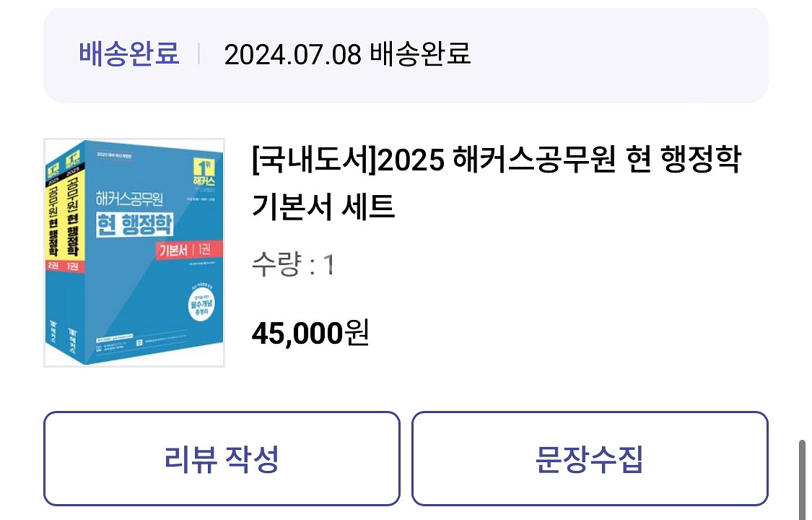Open the 문장수집 button

tap(590, 459)
